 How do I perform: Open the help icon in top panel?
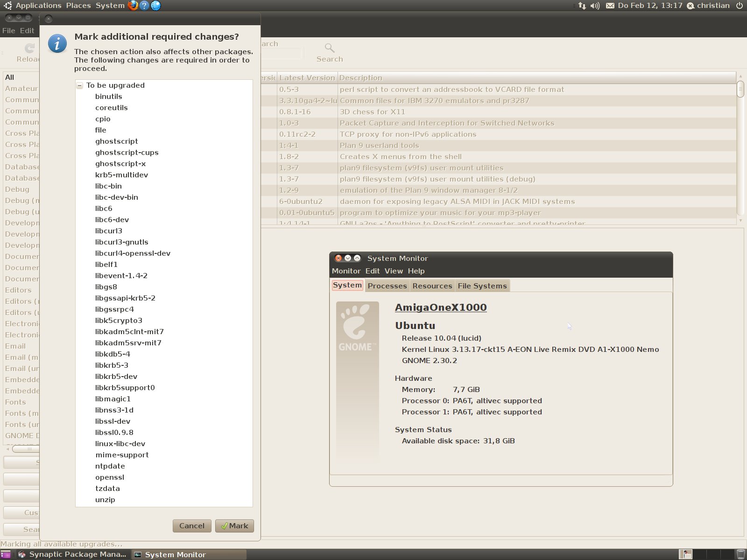click(144, 6)
